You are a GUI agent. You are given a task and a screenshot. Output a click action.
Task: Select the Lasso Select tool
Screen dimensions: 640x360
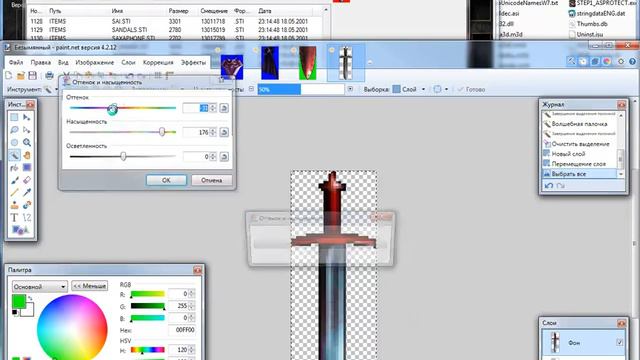pos(14,130)
